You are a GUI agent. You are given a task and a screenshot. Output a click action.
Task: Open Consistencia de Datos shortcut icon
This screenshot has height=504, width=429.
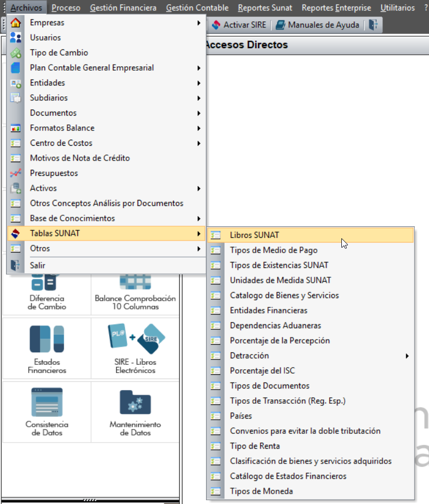(x=47, y=402)
